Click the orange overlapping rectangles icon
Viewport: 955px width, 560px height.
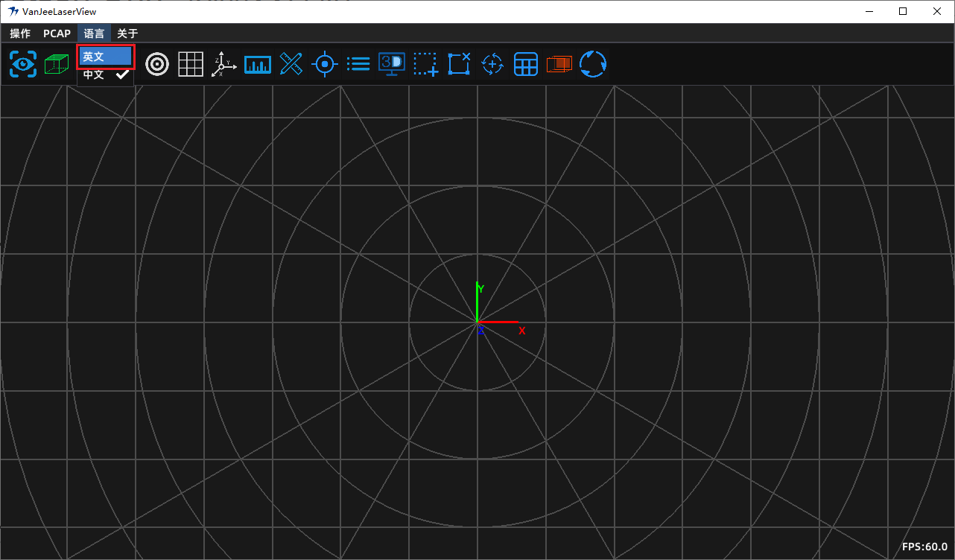coord(559,65)
